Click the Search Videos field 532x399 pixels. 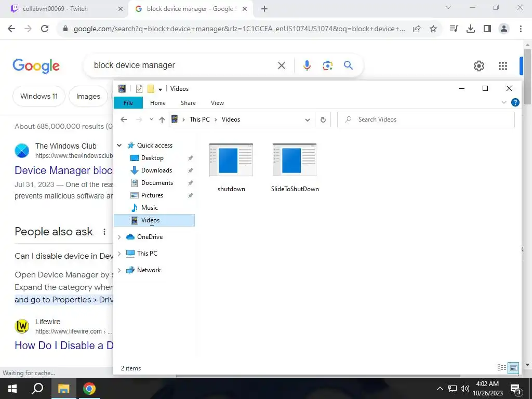(x=426, y=119)
